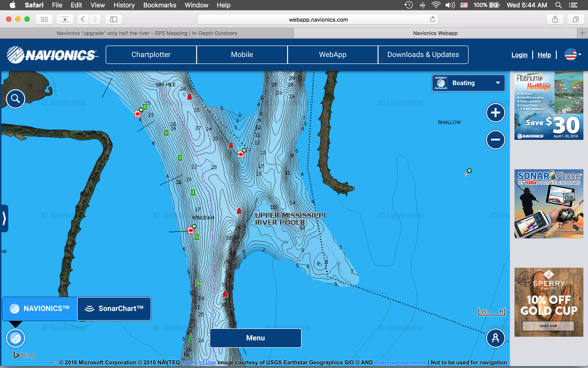Open the Sperry 10% off Gold Cup ad
The width and height of the screenshot is (588, 368).
point(549,302)
